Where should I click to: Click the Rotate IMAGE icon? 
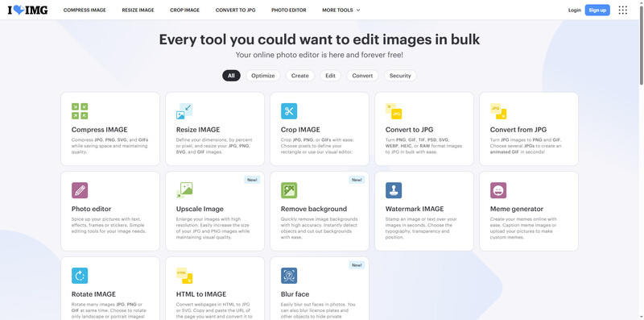pyautogui.click(x=80, y=276)
